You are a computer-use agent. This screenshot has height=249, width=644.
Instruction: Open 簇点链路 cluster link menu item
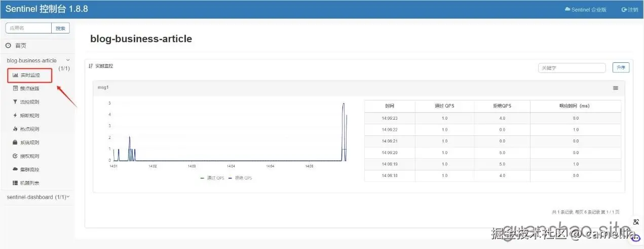[x=26, y=88]
